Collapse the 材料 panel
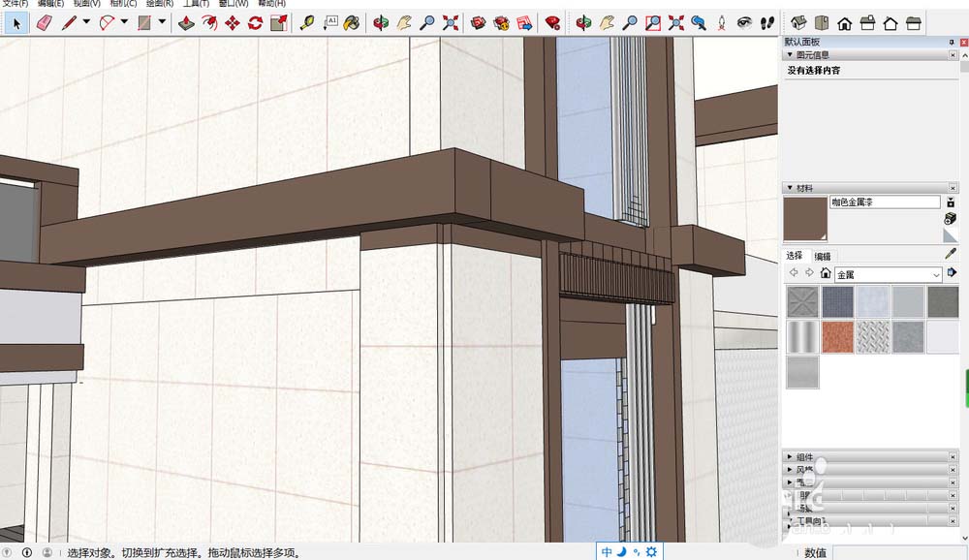Screen dimensions: 969x560 790,188
